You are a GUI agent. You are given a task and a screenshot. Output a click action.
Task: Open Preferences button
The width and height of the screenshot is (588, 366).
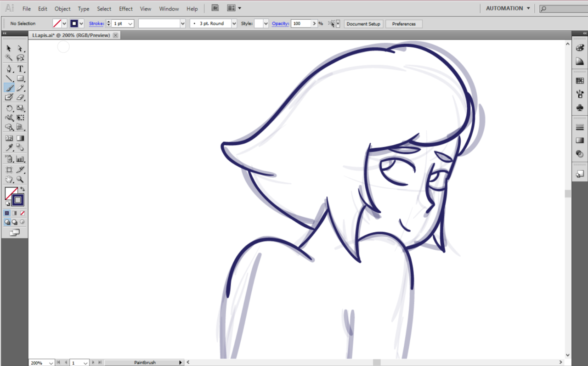404,24
